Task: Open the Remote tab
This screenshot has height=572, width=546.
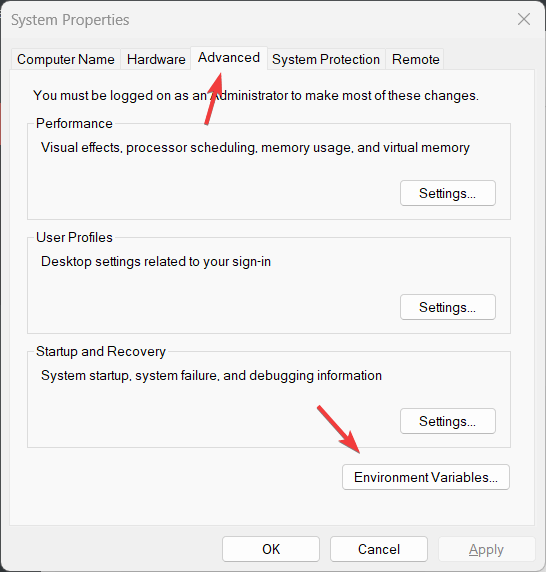Action: [415, 59]
